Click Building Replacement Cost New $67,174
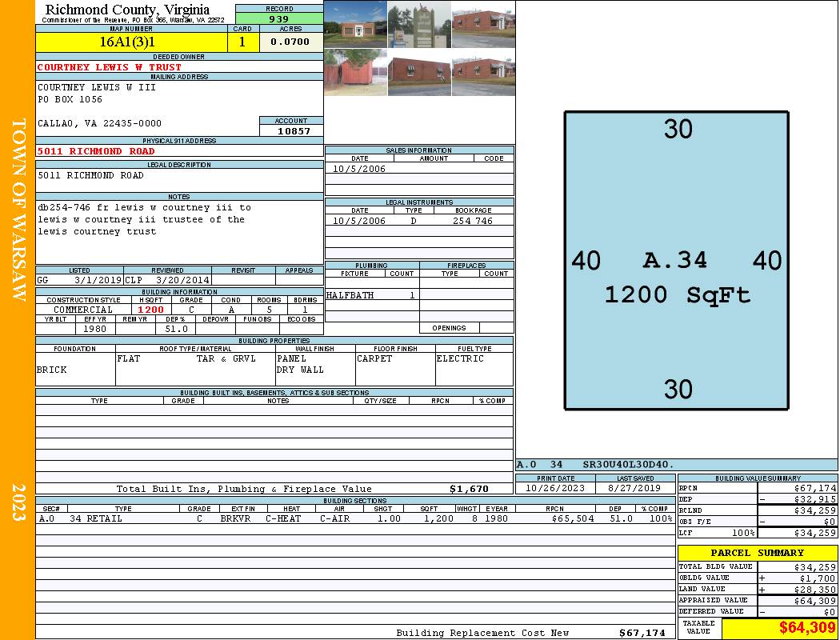The width and height of the screenshot is (840, 640). pos(642,634)
